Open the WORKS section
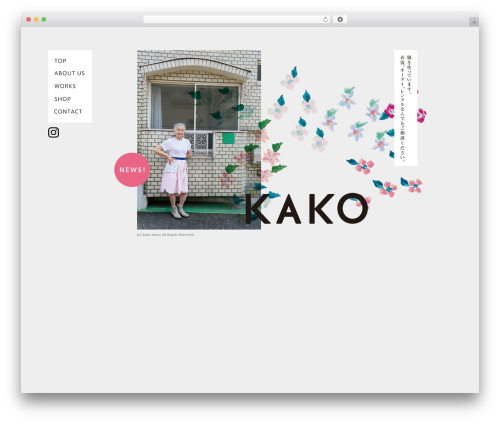500x423 pixels. 65,86
